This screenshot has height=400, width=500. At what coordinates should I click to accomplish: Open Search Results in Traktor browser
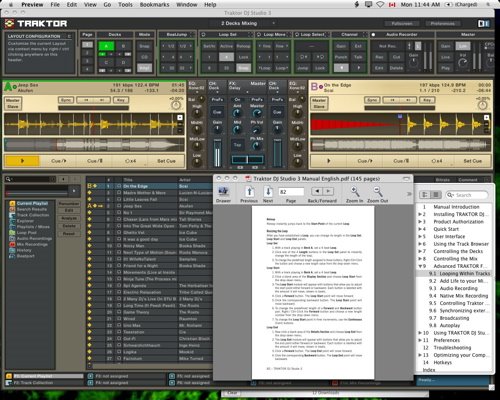(x=33, y=209)
